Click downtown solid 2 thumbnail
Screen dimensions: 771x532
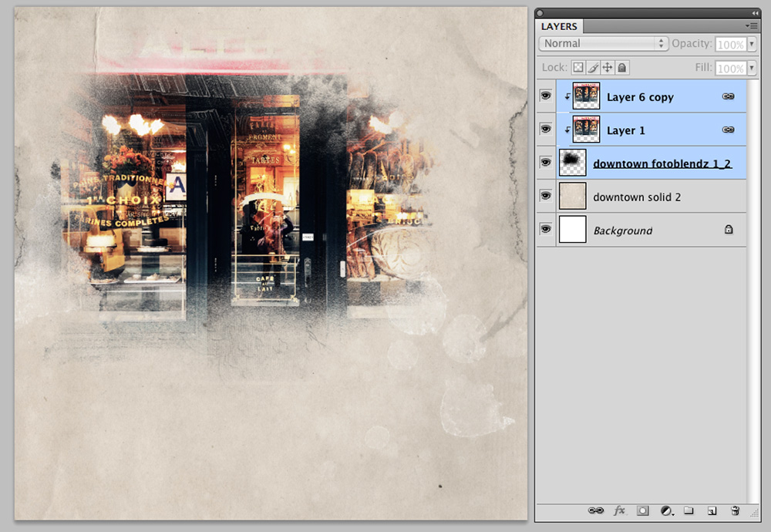tap(573, 196)
